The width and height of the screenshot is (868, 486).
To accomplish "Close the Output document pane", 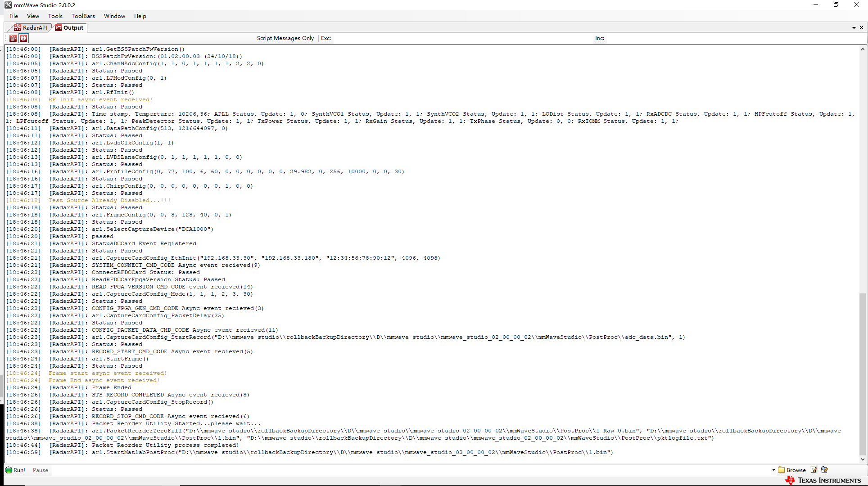I will (x=861, y=27).
